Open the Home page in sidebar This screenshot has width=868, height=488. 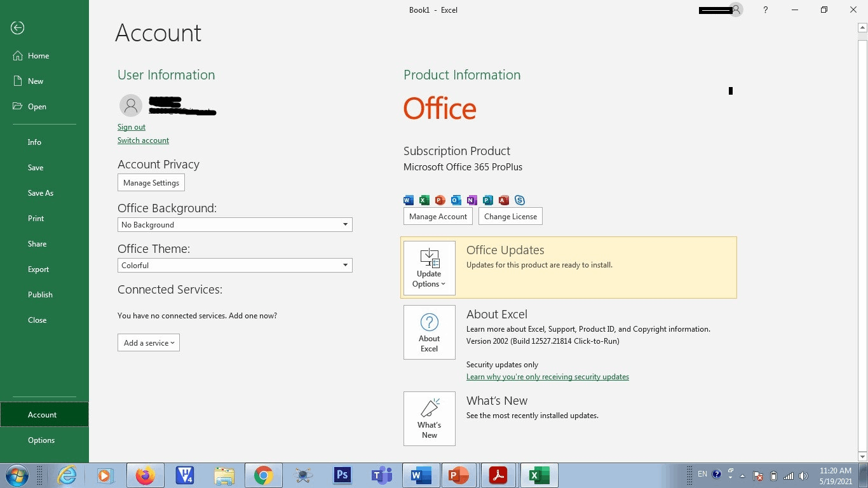pos(44,56)
